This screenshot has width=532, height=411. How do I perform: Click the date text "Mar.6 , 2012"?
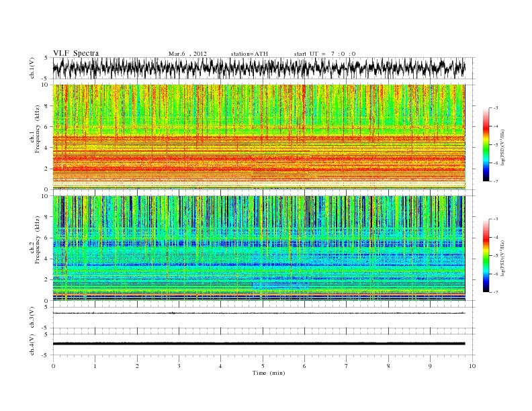[187, 54]
